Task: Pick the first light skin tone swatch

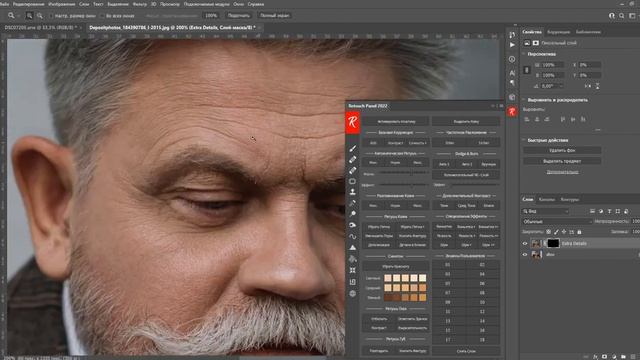Action: (x=388, y=278)
